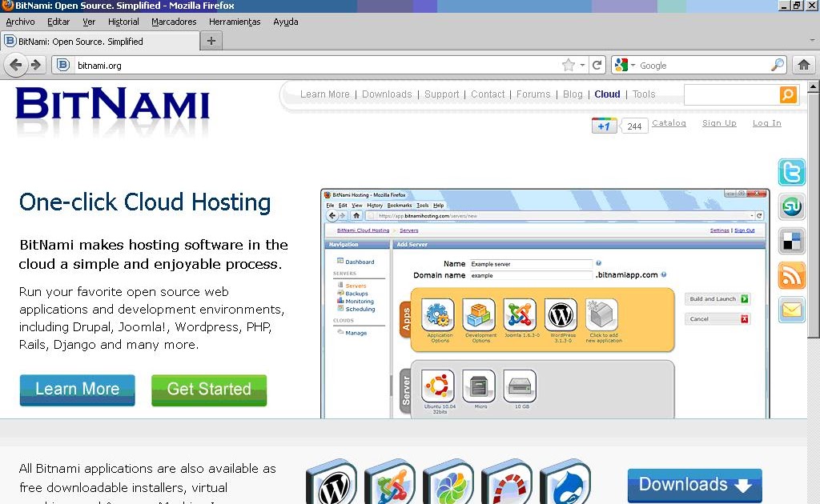
Task: Open BitNami's Twitter profile icon
Action: 791,172
